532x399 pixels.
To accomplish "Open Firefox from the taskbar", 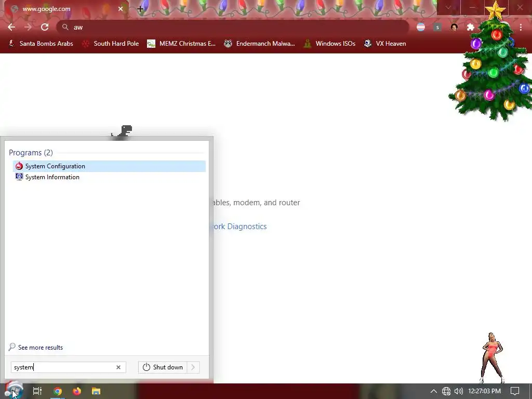I will pos(77,391).
